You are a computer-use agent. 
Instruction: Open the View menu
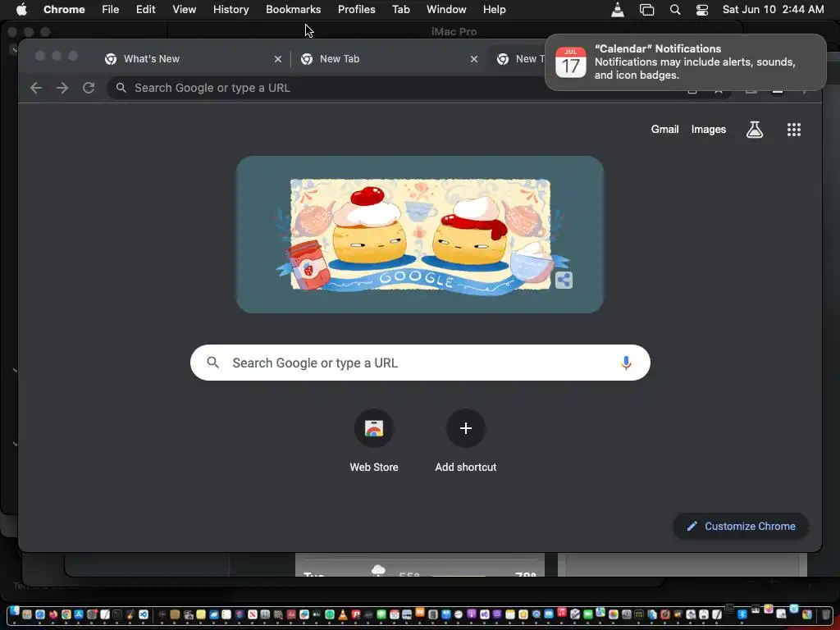click(x=184, y=9)
